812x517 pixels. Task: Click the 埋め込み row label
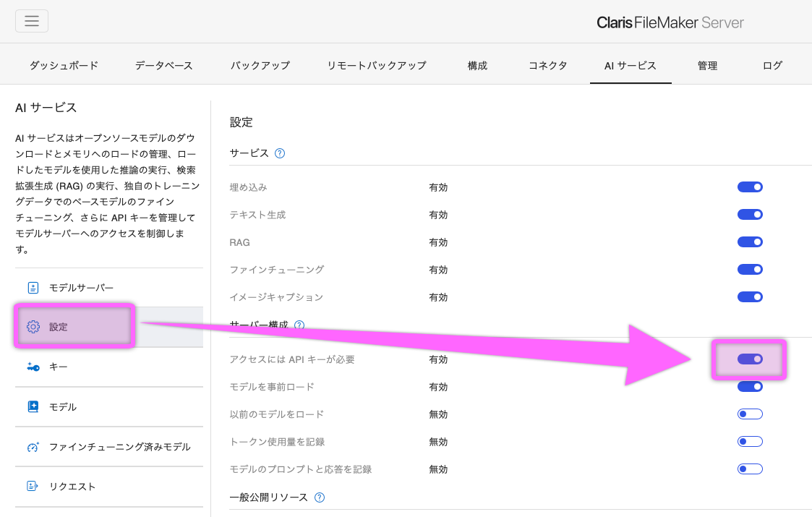coord(249,187)
